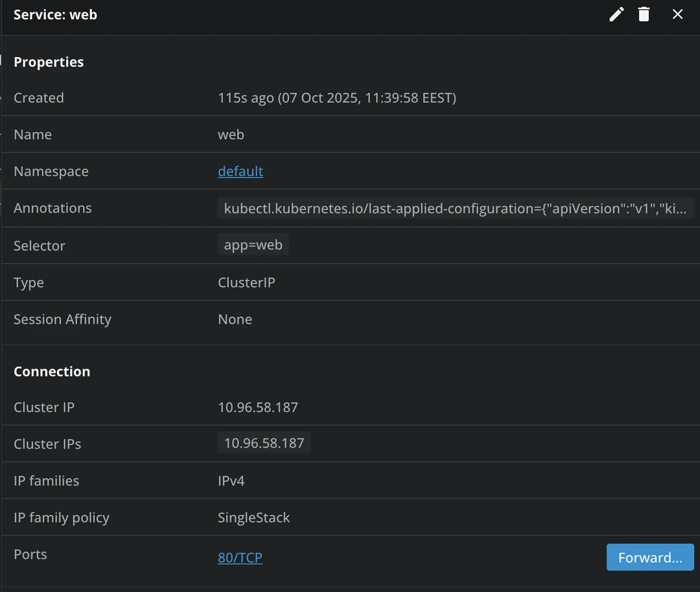Close the Service: web details panel
The width and height of the screenshot is (700, 592).
(x=677, y=14)
